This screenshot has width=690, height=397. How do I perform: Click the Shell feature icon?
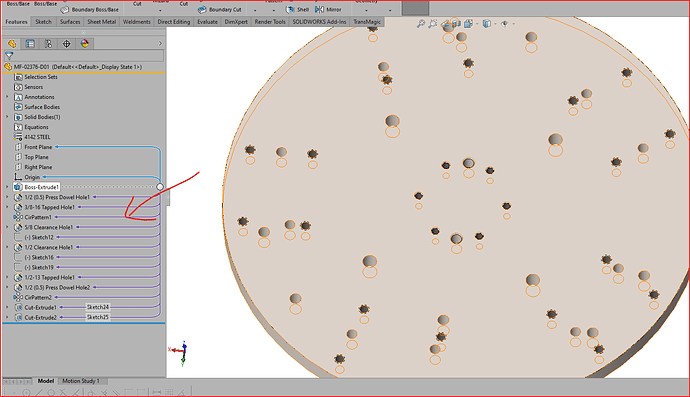pos(290,9)
